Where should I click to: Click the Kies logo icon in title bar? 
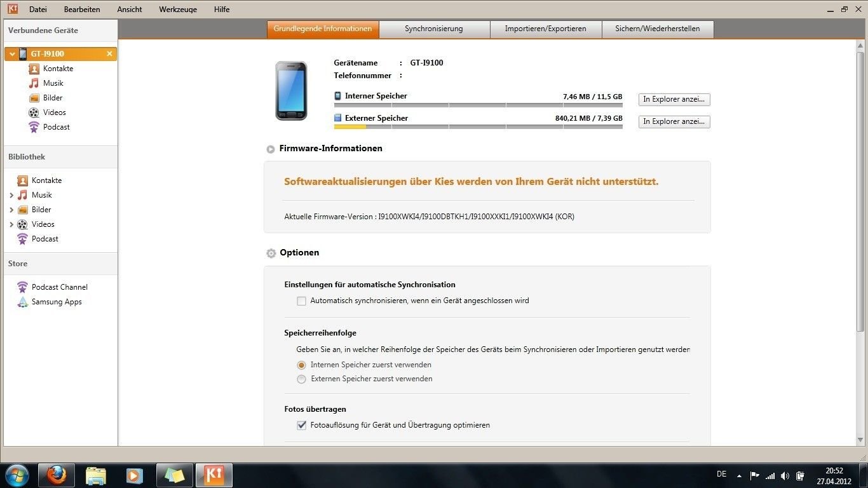(12, 9)
